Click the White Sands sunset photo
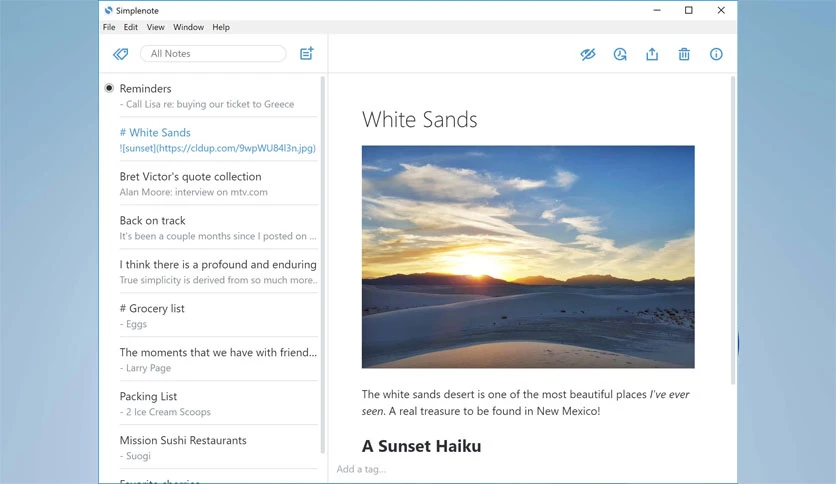 point(528,256)
